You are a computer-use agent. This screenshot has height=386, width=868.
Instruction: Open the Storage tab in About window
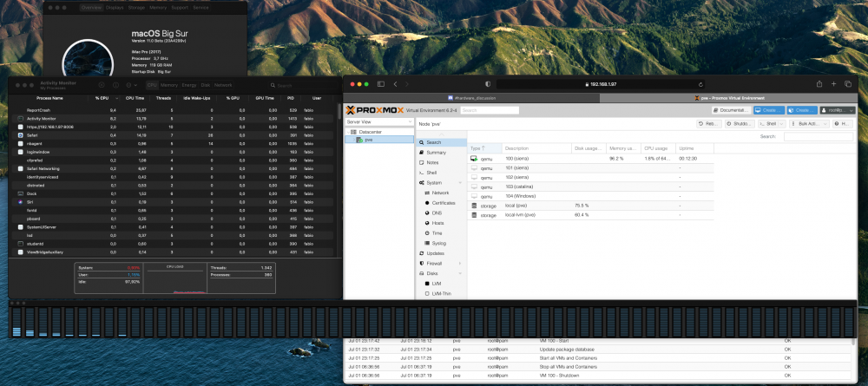pos(136,8)
